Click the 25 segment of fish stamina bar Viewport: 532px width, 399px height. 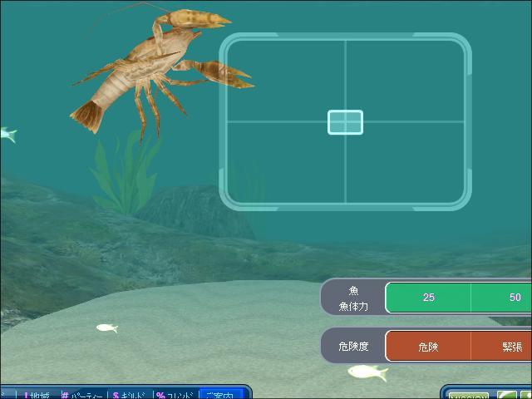(x=428, y=298)
